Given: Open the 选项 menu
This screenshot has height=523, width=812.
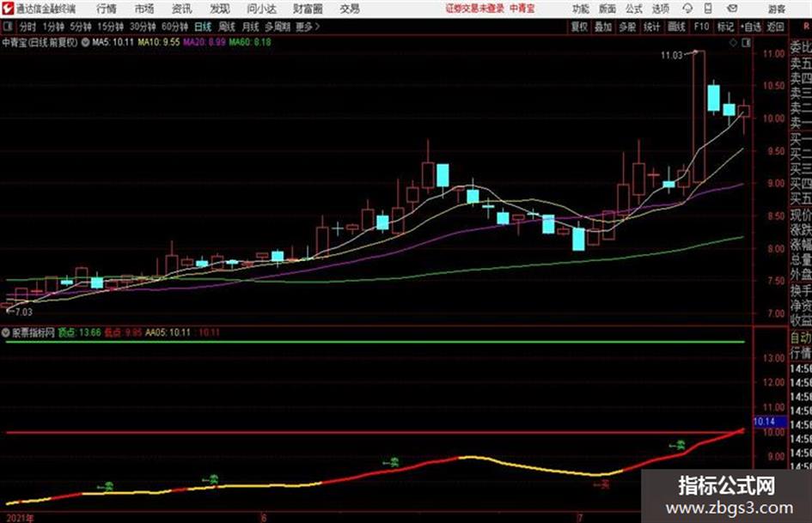Looking at the screenshot, I should (x=660, y=9).
